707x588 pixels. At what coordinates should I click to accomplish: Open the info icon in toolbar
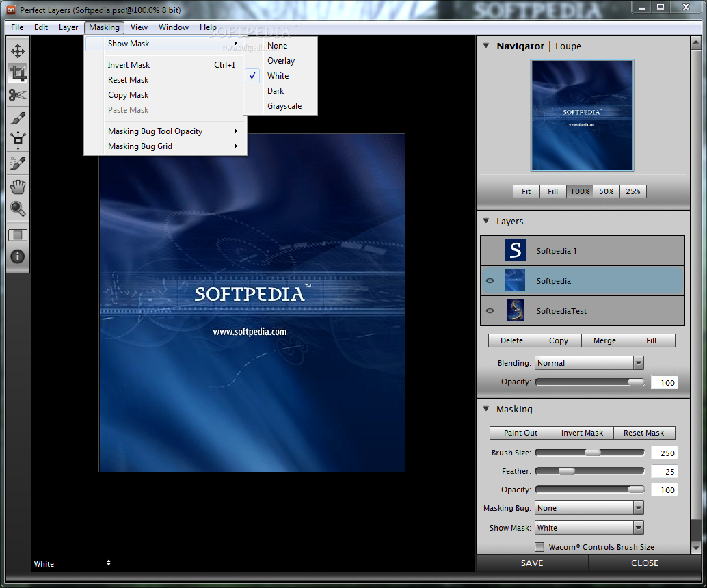point(18,256)
